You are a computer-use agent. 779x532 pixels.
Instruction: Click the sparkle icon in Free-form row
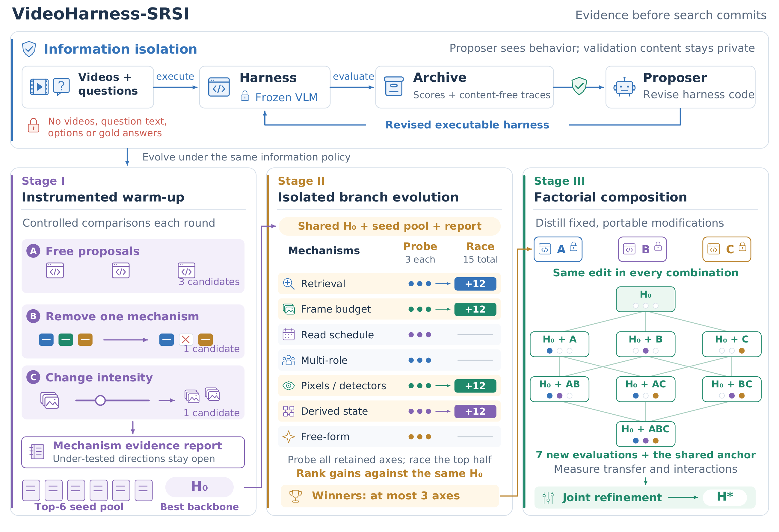pyautogui.click(x=289, y=436)
